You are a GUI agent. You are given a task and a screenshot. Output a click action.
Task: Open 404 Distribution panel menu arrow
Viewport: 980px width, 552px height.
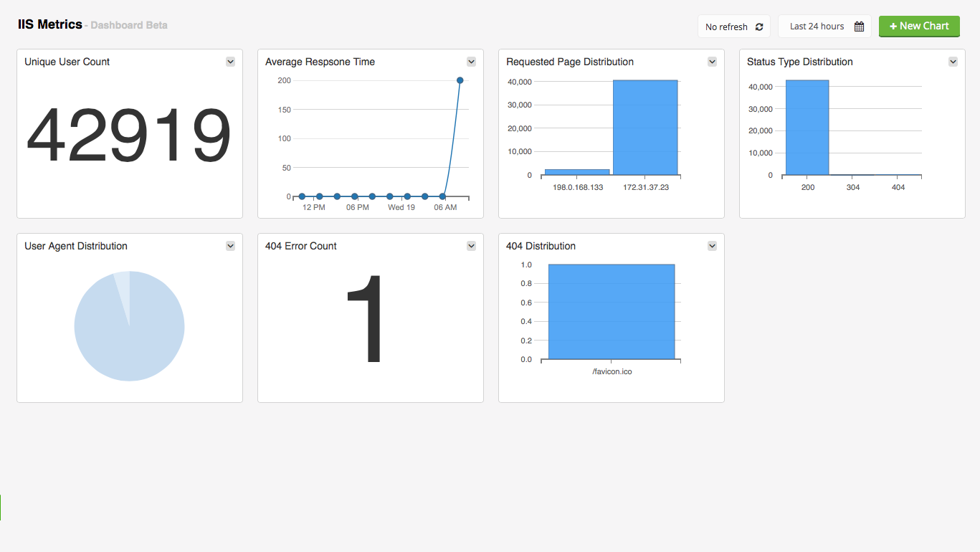(712, 246)
